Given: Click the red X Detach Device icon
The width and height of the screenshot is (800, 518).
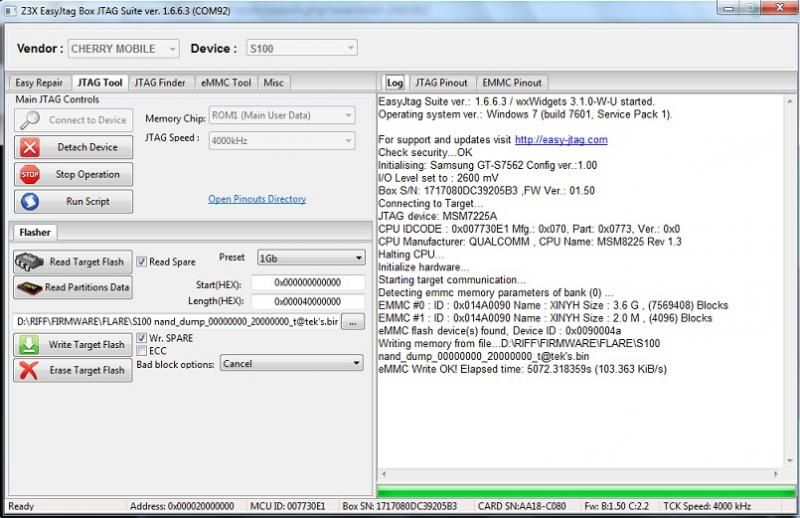Looking at the screenshot, I should 31,147.
